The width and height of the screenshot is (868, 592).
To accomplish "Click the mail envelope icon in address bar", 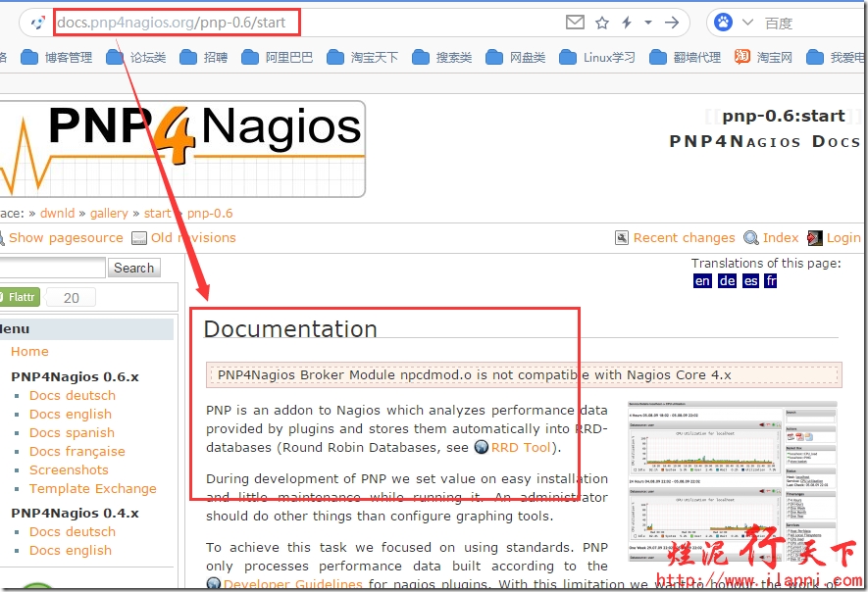I will 575,23.
